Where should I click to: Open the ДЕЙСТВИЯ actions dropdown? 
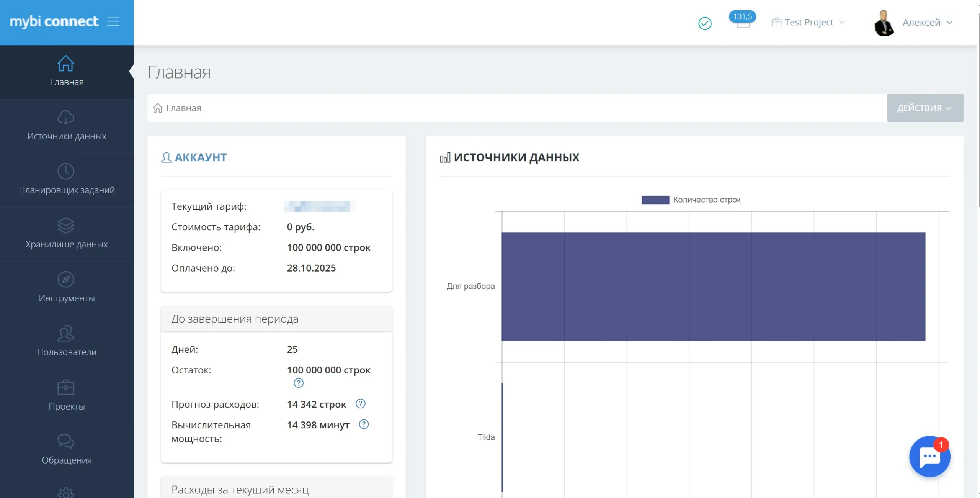pyautogui.click(x=924, y=108)
